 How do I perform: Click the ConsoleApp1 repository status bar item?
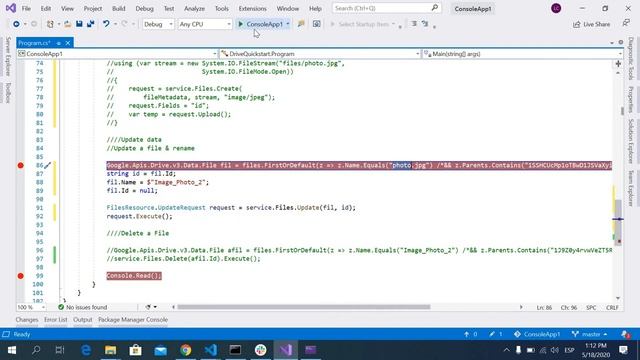[537, 334]
